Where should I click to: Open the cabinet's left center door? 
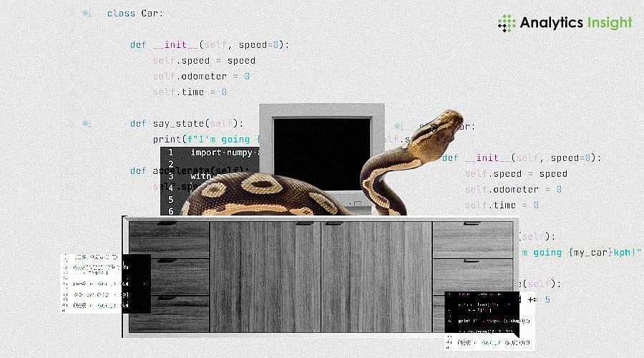(265, 276)
